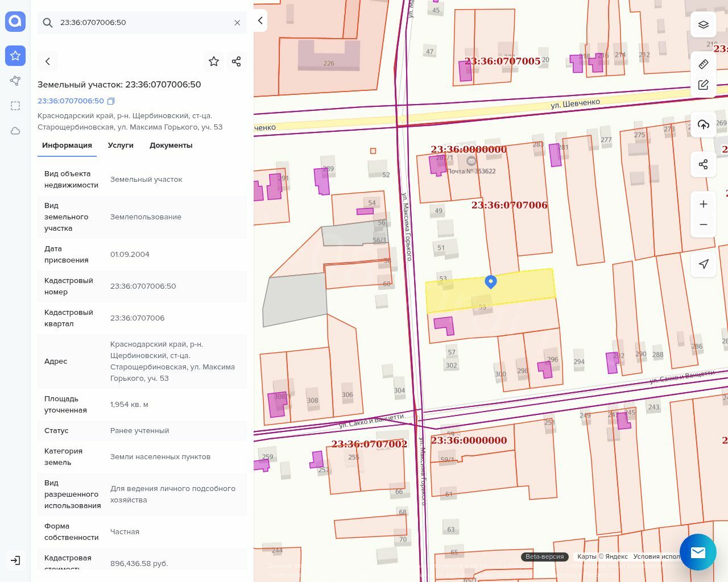Zoom out of the map
The height and width of the screenshot is (582, 728).
[704, 225]
